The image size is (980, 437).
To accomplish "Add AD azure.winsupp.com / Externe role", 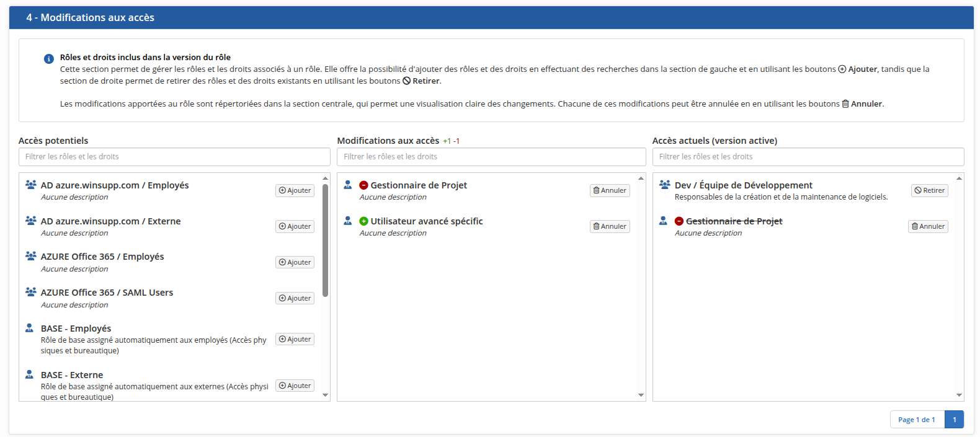I will click(295, 227).
